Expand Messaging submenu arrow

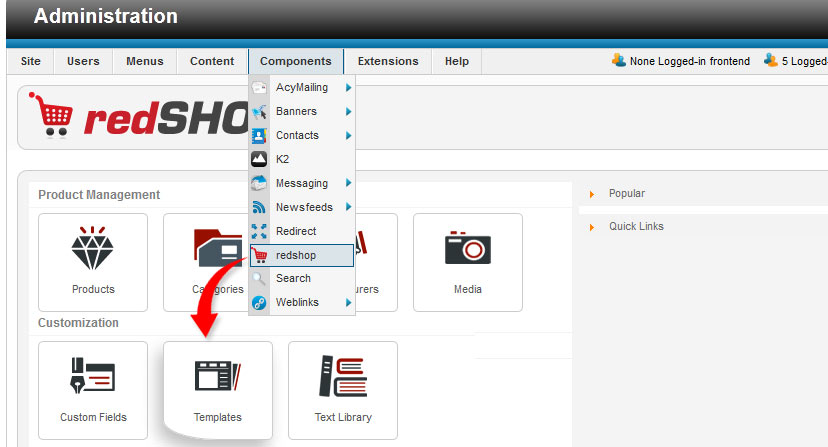[349, 183]
